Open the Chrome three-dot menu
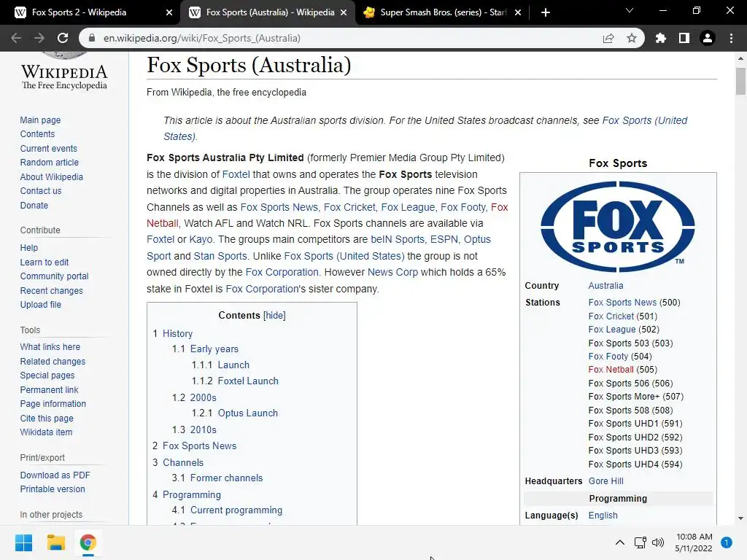Screen dimensions: 747x560 [731, 38]
